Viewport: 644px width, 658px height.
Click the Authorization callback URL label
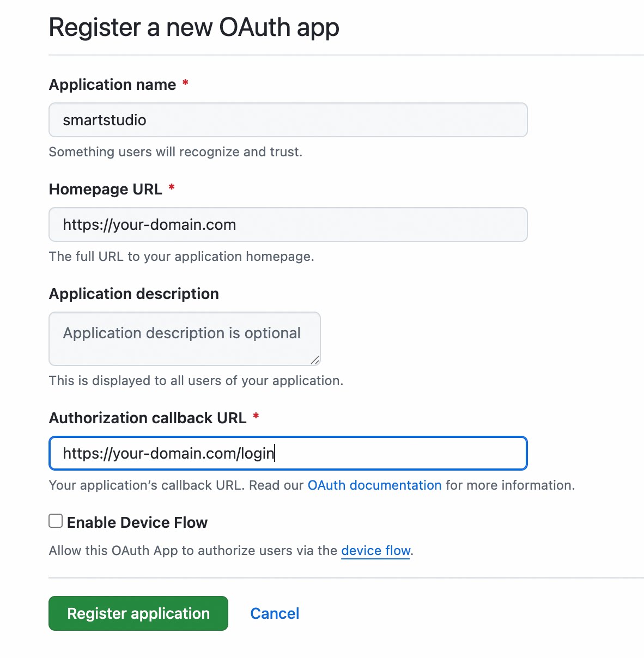pyautogui.click(x=148, y=418)
